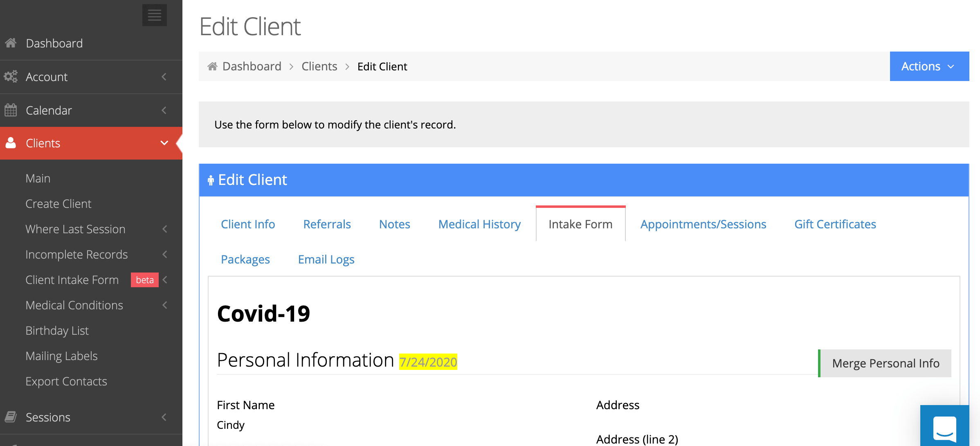The height and width of the screenshot is (446, 980).
Task: Switch to the Gift Certificates tab
Action: tap(835, 224)
